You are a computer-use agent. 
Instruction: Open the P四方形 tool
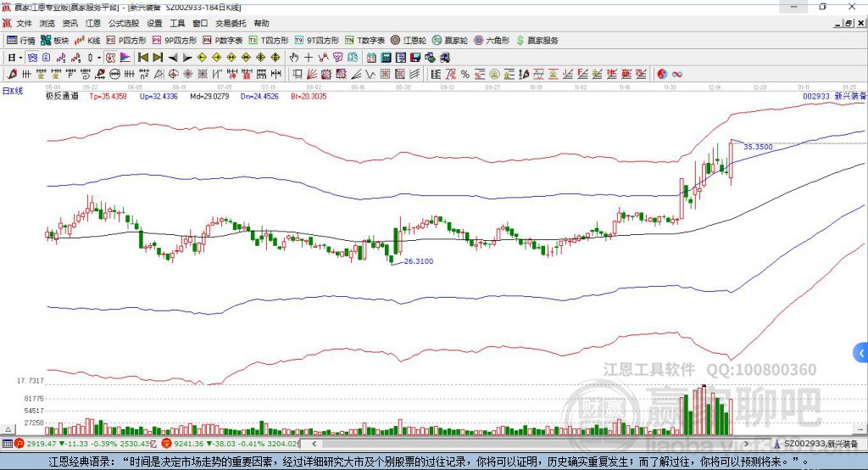tap(126, 41)
